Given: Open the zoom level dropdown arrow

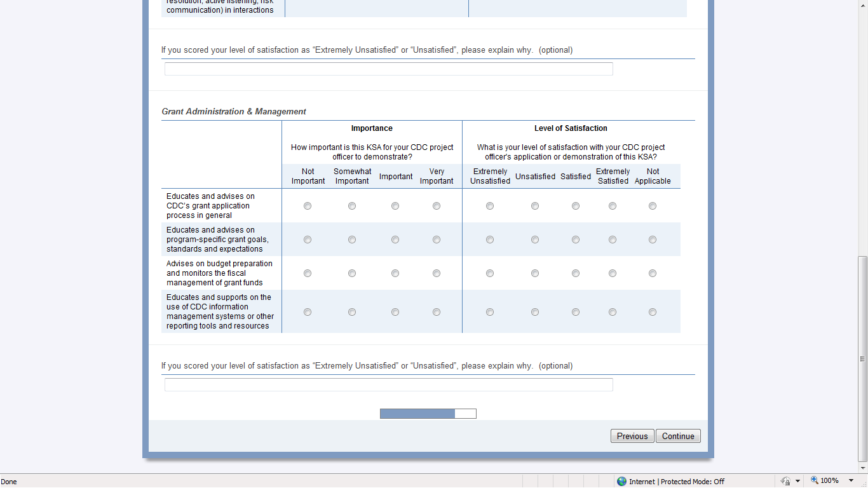Looking at the screenshot, I should tap(851, 481).
